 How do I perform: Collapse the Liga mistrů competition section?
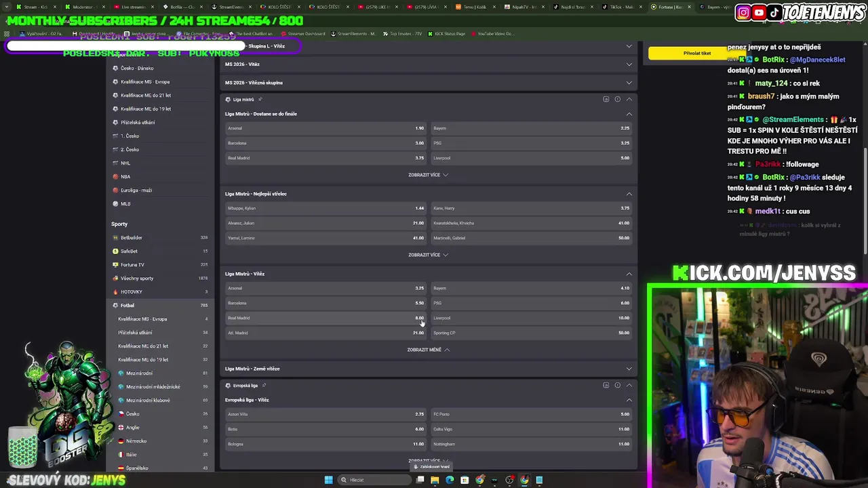pos(629,100)
